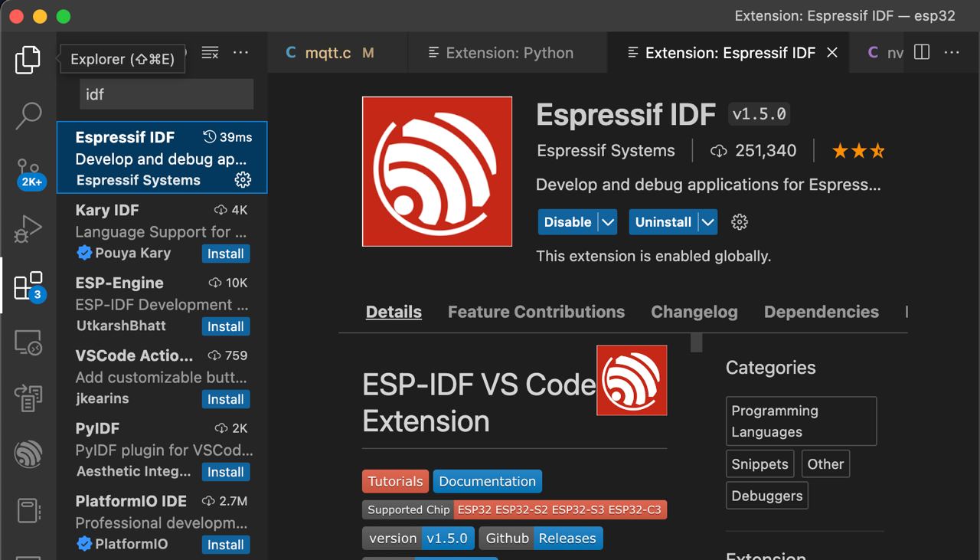Click the document-with-arrows icon in the activity bar
The image size is (980, 560).
(28, 398)
